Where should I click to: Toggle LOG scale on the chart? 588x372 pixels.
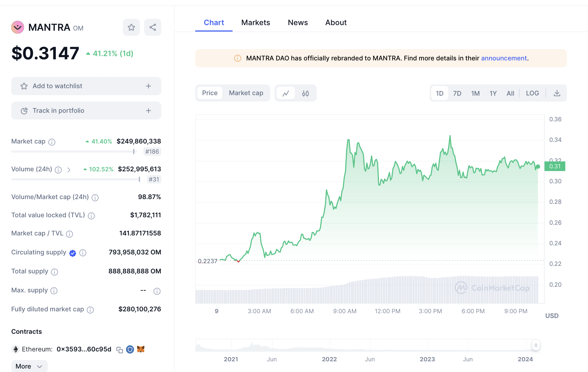click(x=532, y=93)
